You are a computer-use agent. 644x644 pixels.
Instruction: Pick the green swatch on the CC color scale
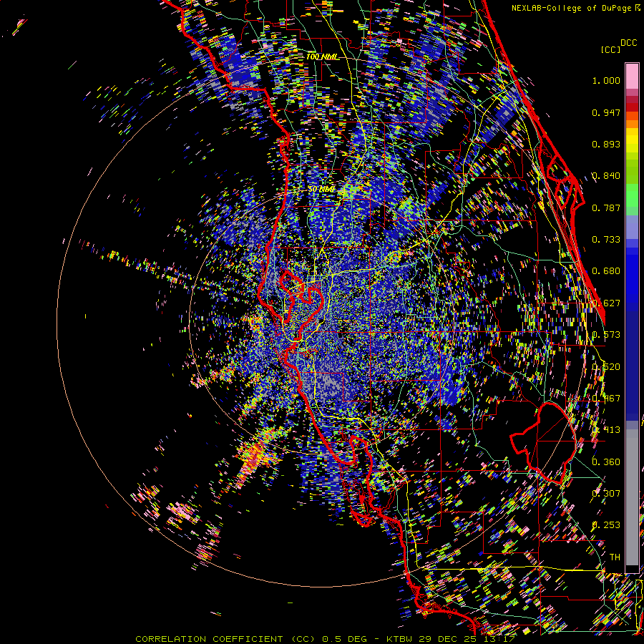coord(632,195)
